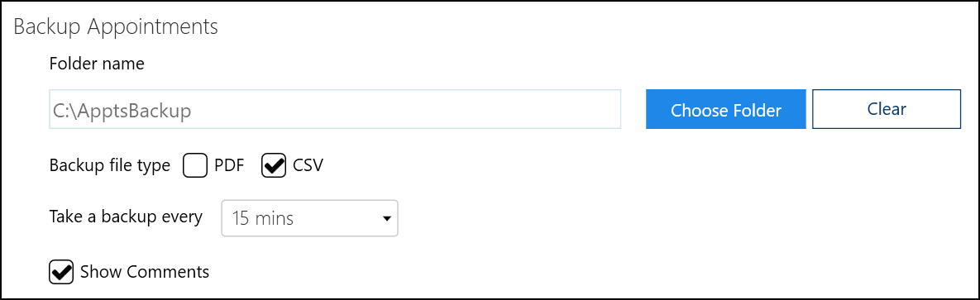980x300 pixels.
Task: Uncheck the CSV backup file type
Action: [x=274, y=165]
